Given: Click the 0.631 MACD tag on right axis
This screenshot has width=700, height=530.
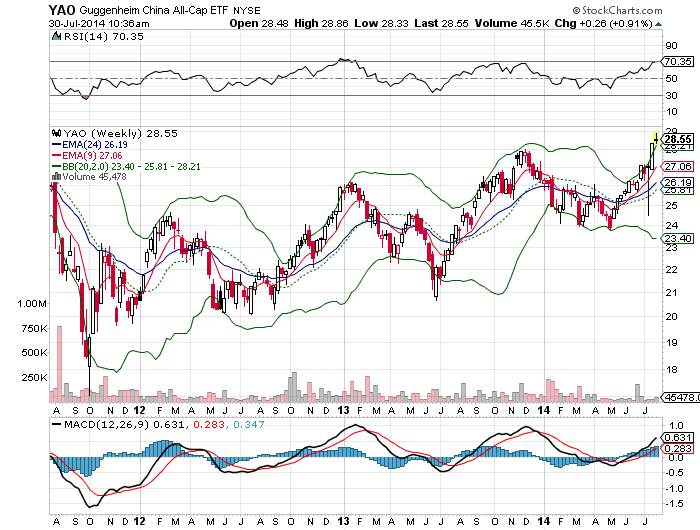Looking at the screenshot, I should click(678, 438).
